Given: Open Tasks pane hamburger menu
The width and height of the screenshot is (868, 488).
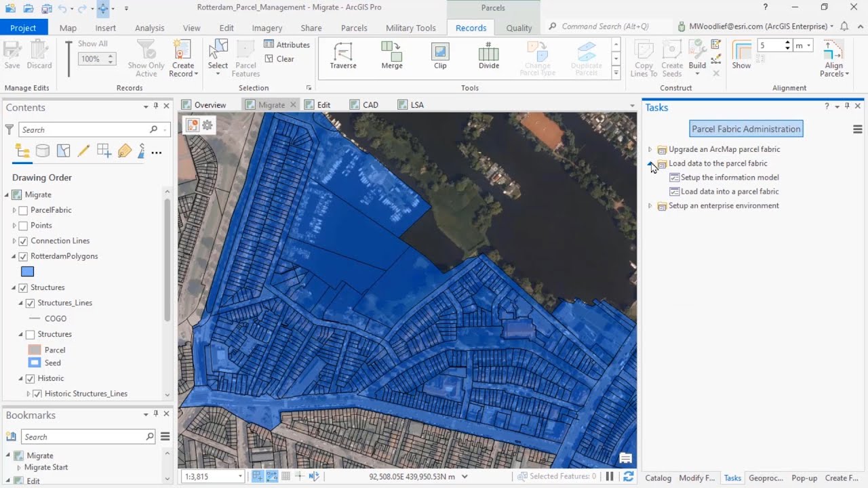Looking at the screenshot, I should [x=857, y=129].
